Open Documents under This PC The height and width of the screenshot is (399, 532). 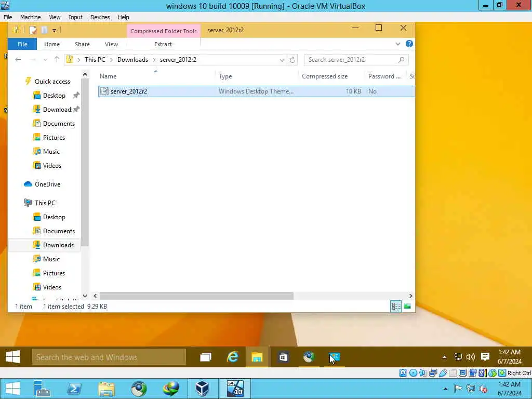point(59,231)
